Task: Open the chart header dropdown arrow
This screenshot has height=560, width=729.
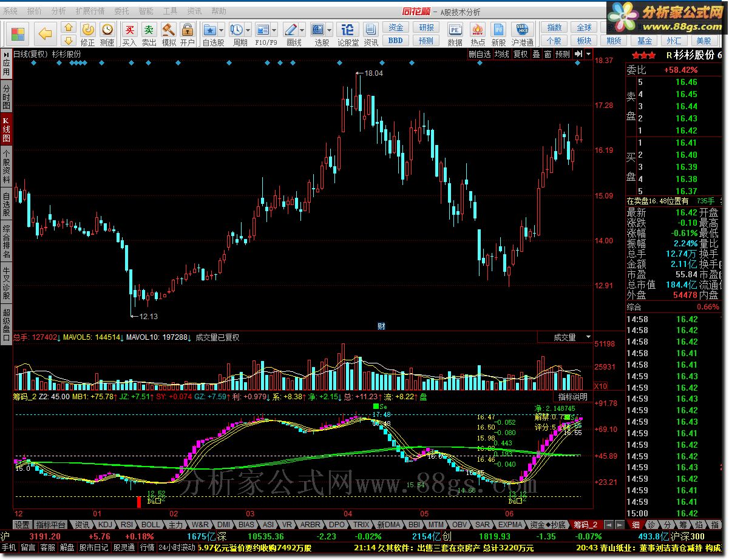Action: tap(588, 54)
